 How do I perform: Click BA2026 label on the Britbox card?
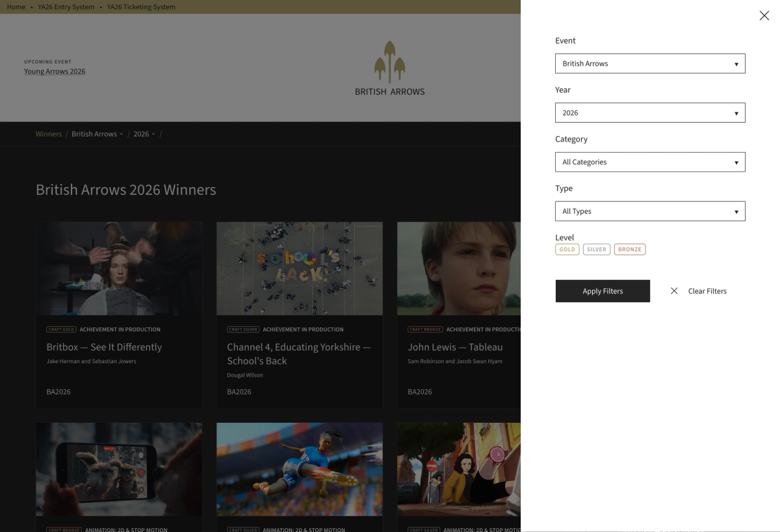(x=58, y=392)
